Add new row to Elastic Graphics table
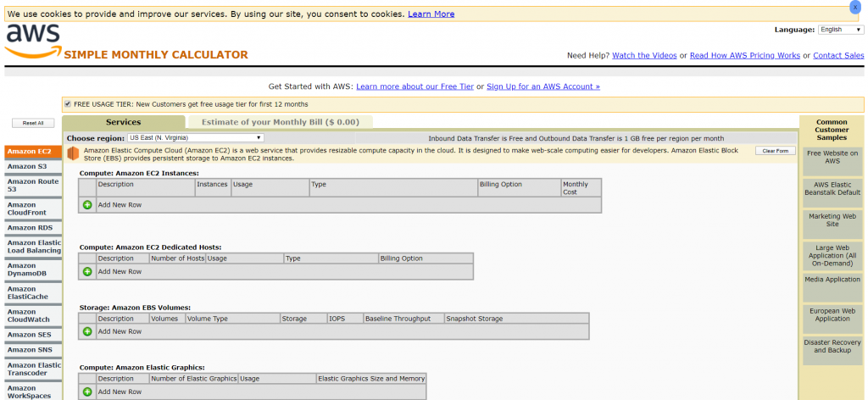The image size is (868, 400). [87, 392]
